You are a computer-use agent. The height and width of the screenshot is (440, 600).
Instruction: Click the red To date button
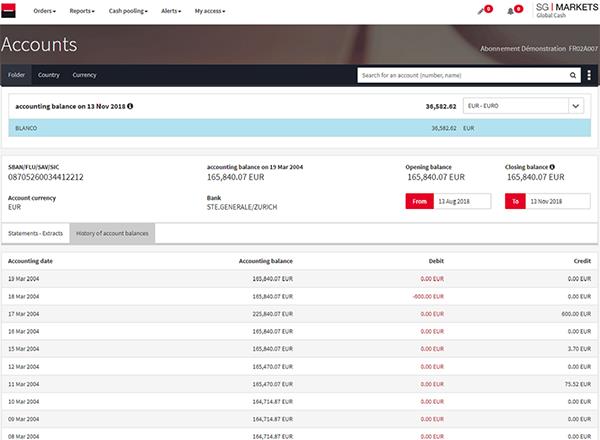(518, 201)
